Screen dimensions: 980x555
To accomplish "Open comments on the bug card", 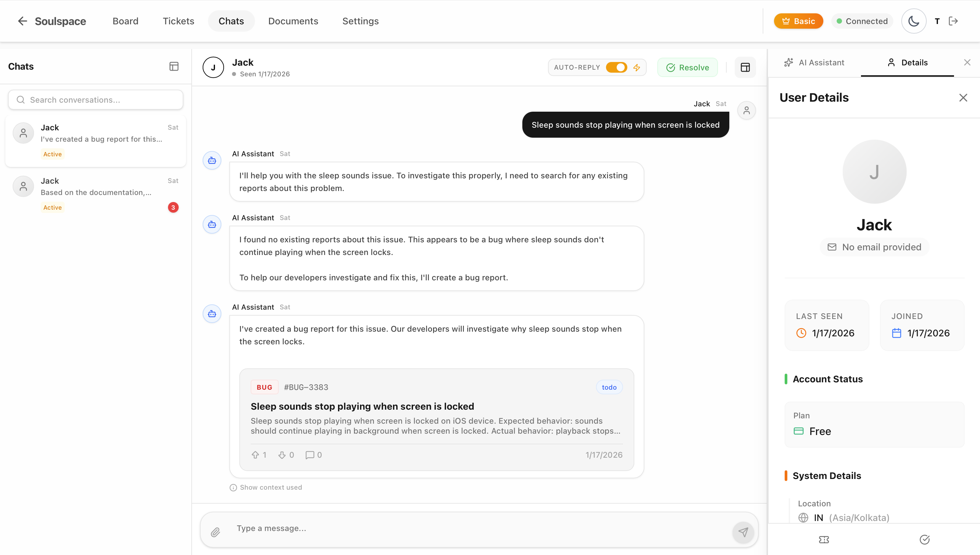I will click(x=310, y=455).
